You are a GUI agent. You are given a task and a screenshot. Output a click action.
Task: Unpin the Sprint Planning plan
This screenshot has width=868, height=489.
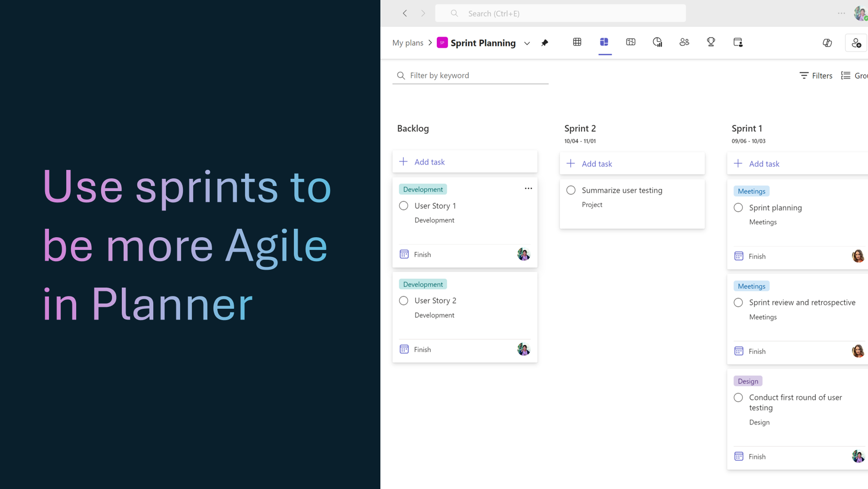544,42
